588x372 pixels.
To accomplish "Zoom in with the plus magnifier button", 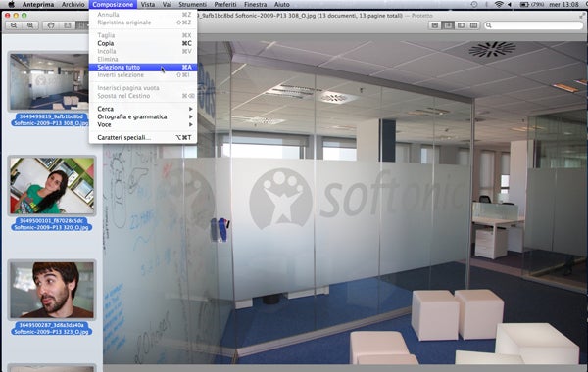I will [x=30, y=25].
